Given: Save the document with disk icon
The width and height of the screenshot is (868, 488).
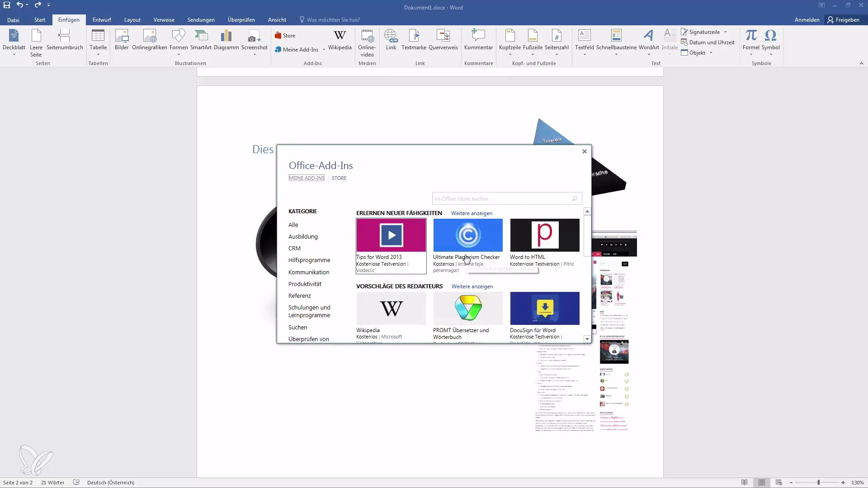Looking at the screenshot, I should click(x=7, y=5).
